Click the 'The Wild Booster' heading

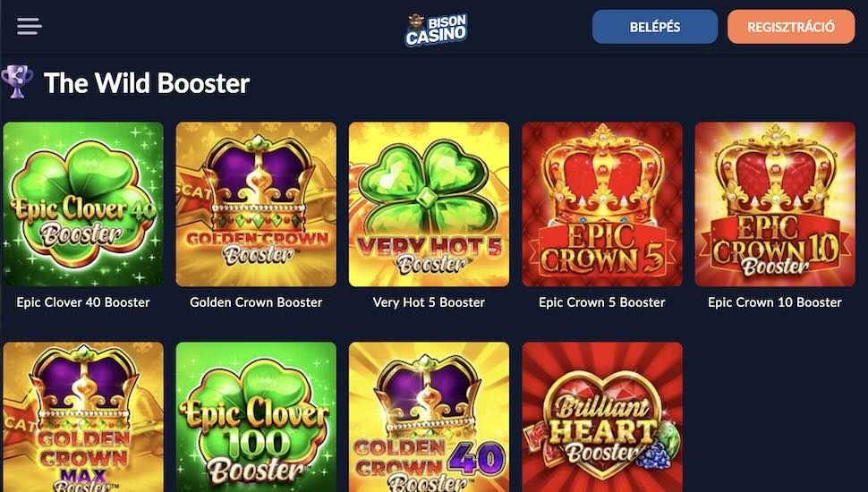point(147,83)
